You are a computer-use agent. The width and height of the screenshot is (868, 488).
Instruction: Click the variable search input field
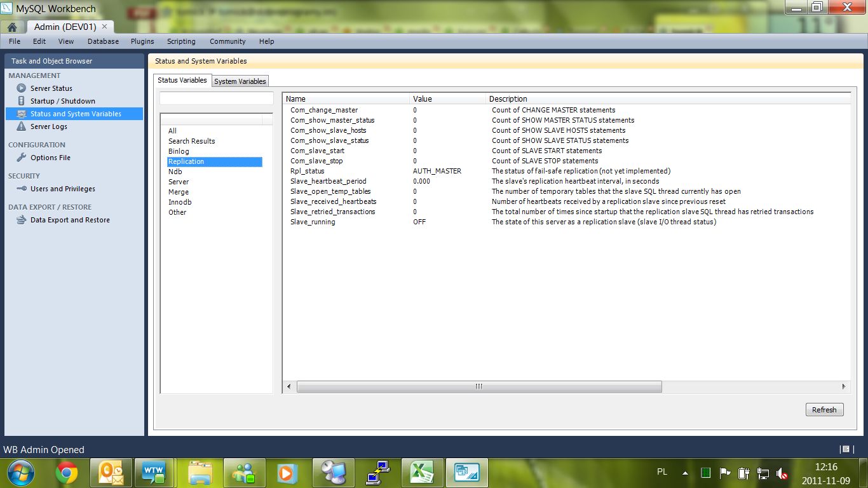(x=216, y=98)
